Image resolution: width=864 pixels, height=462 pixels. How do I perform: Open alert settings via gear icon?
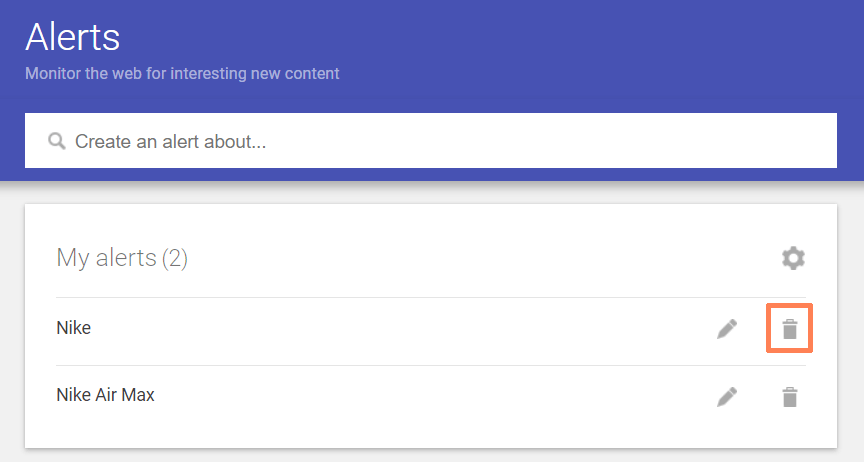tap(793, 258)
